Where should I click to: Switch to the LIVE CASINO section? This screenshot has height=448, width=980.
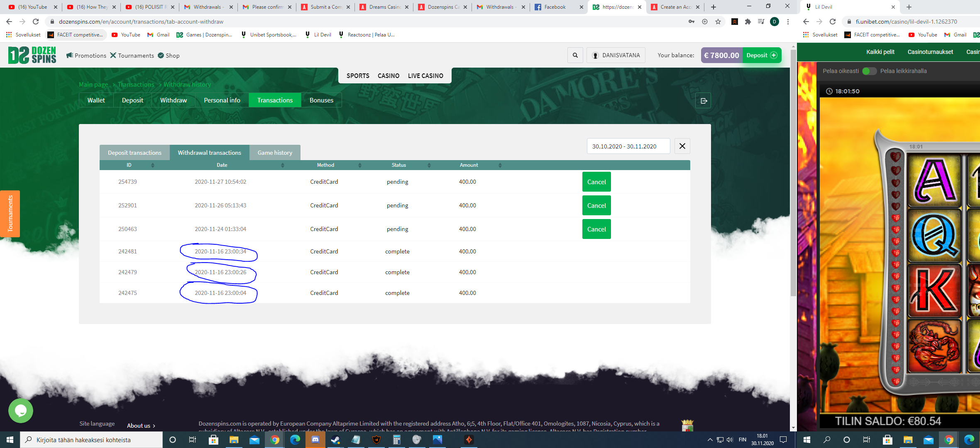[425, 75]
